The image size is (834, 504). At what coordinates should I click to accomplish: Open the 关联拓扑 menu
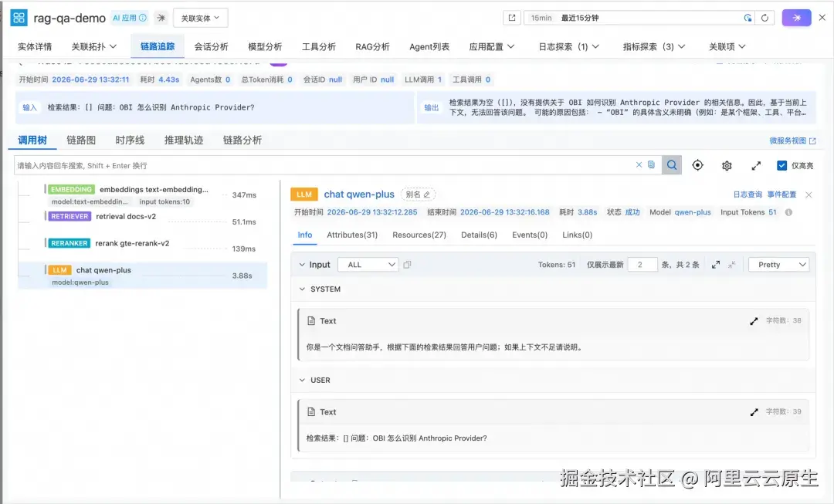(x=94, y=47)
